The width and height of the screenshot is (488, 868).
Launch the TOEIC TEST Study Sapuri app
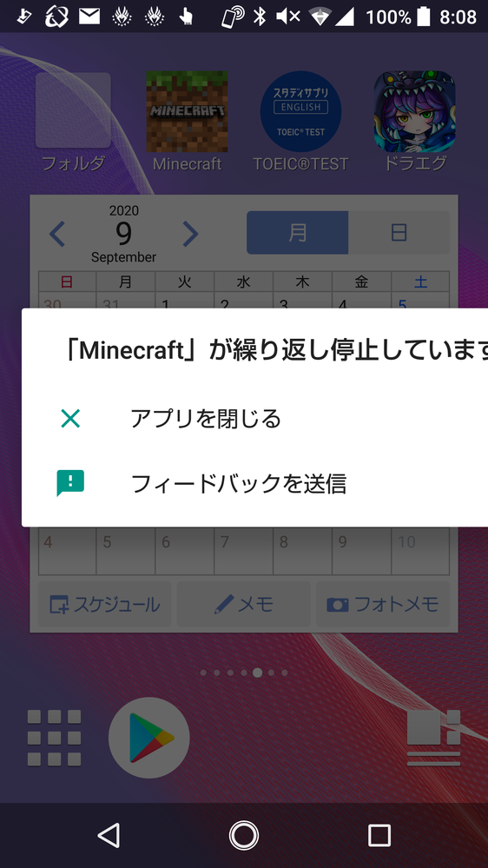coord(300,111)
